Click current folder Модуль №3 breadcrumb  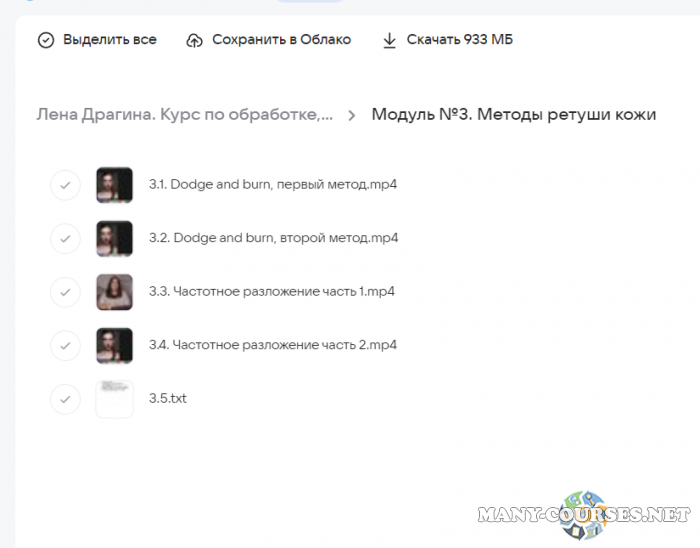(x=513, y=115)
